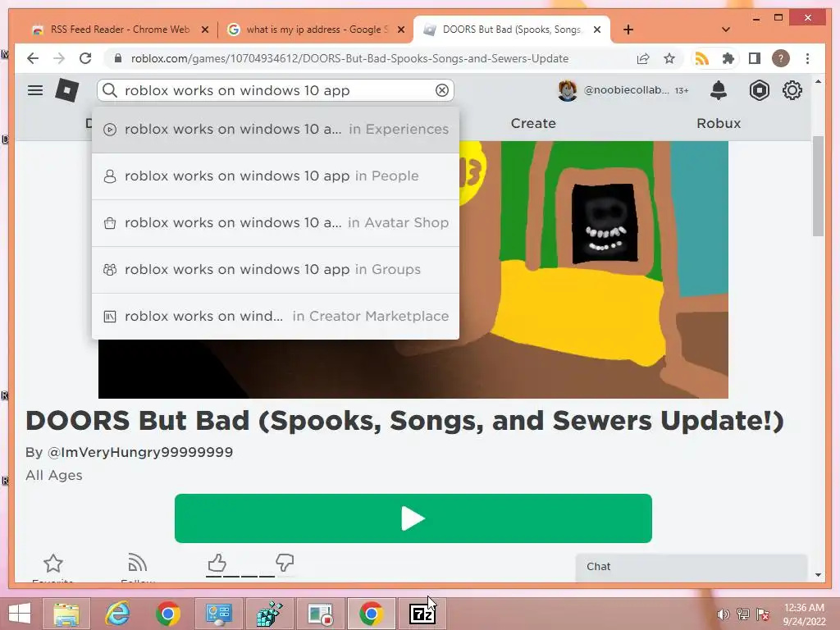The width and height of the screenshot is (840, 630).
Task: Search in Creator Marketplace suggestion
Action: [276, 316]
